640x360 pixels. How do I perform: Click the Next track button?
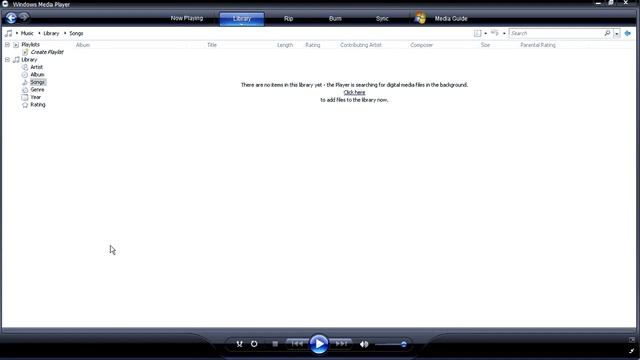point(341,344)
